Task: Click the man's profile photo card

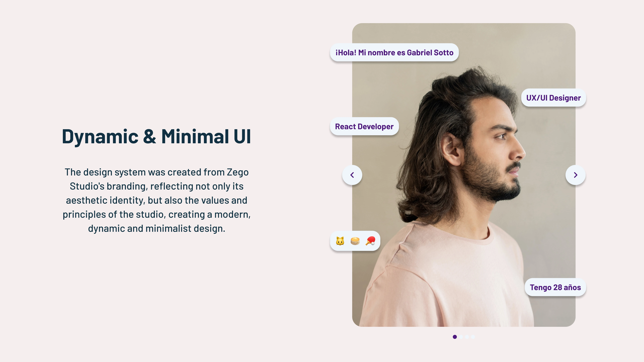Action: pyautogui.click(x=464, y=175)
